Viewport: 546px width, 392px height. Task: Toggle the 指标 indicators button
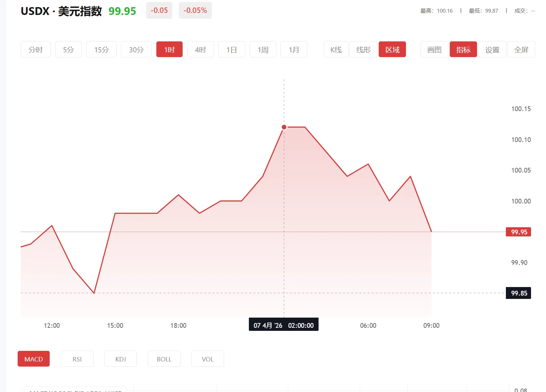(x=463, y=50)
